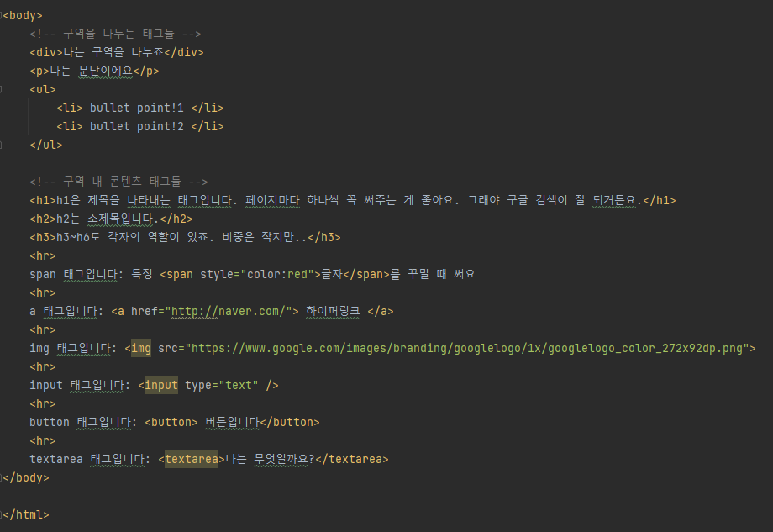This screenshot has width=773, height=532.
Task: Click the button text '버튼입니다'
Action: tap(232, 423)
